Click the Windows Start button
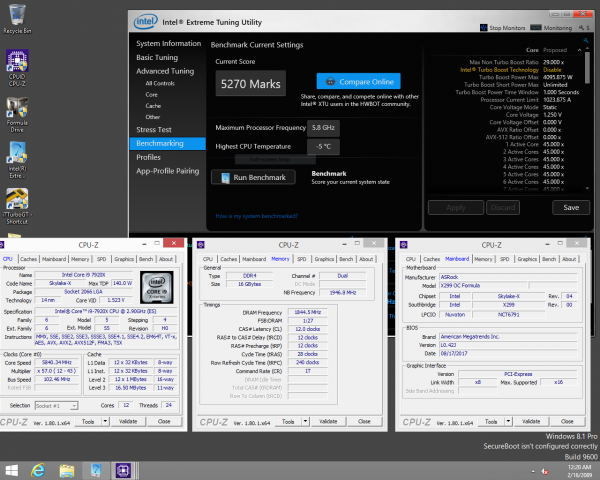The image size is (600, 480). pyautogui.click(x=11, y=470)
